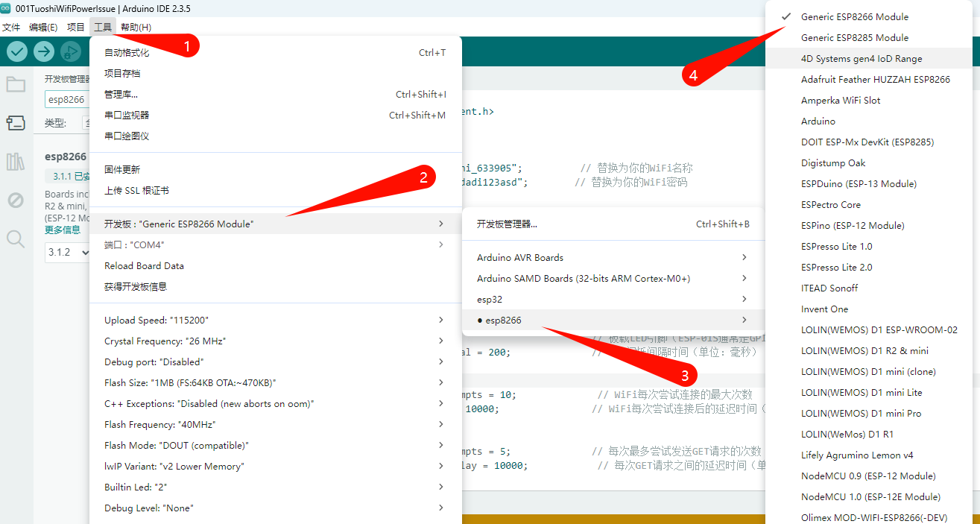Expand Flash Mode DOUT submenu
The image size is (980, 524).
276,446
